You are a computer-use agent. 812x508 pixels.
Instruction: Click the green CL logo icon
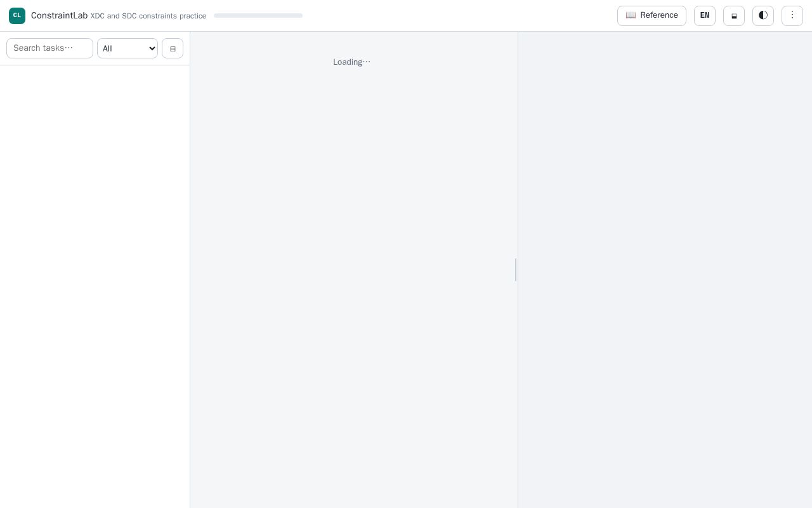click(17, 16)
